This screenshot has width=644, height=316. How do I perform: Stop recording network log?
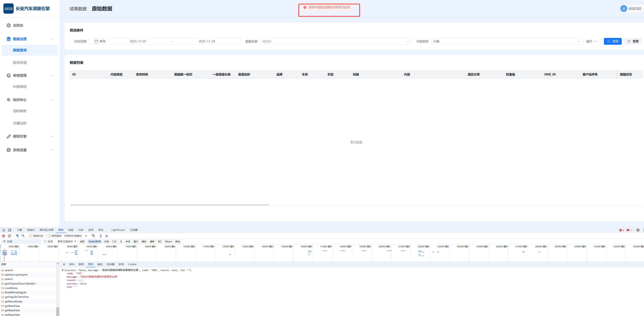click(4, 236)
